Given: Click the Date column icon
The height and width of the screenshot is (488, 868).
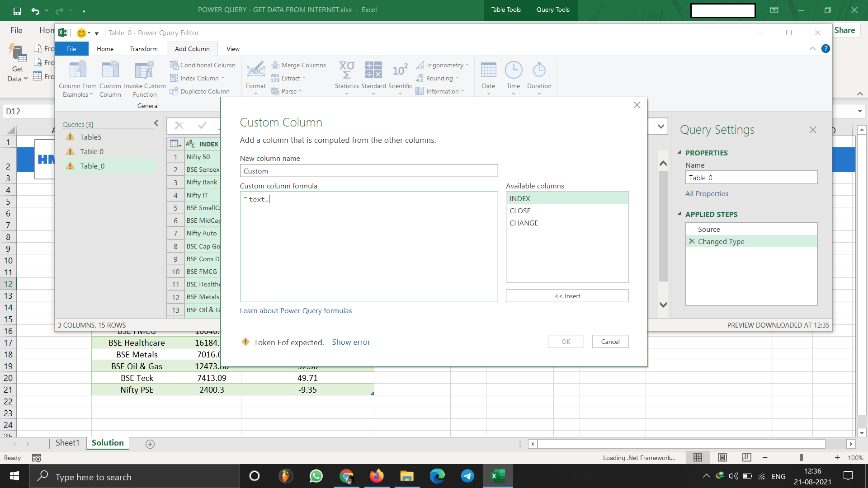Looking at the screenshot, I should pos(489,70).
